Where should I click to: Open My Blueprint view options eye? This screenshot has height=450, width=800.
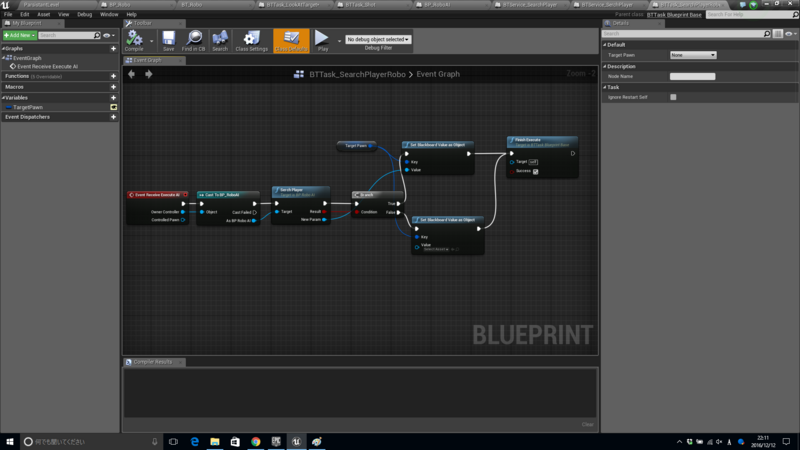click(x=108, y=35)
